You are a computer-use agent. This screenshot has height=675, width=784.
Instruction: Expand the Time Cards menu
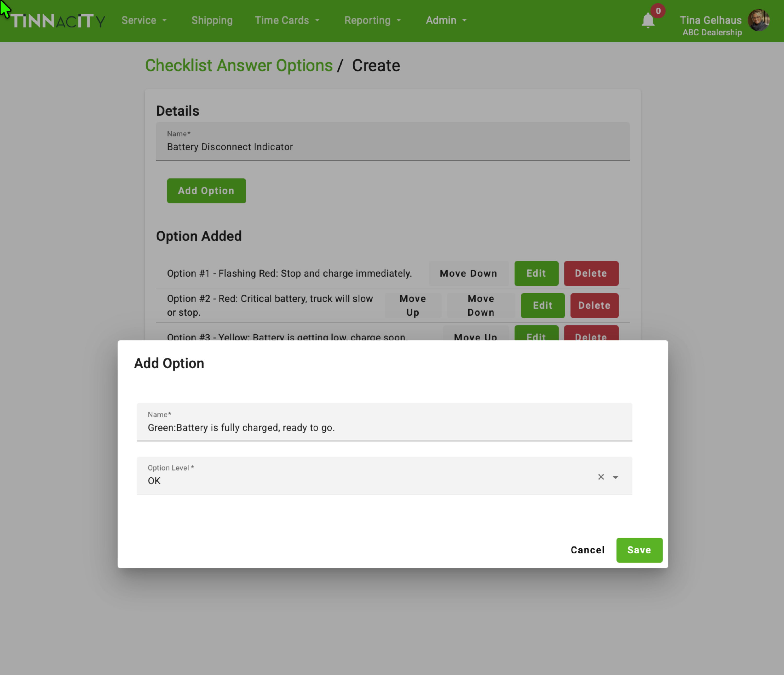(x=287, y=20)
